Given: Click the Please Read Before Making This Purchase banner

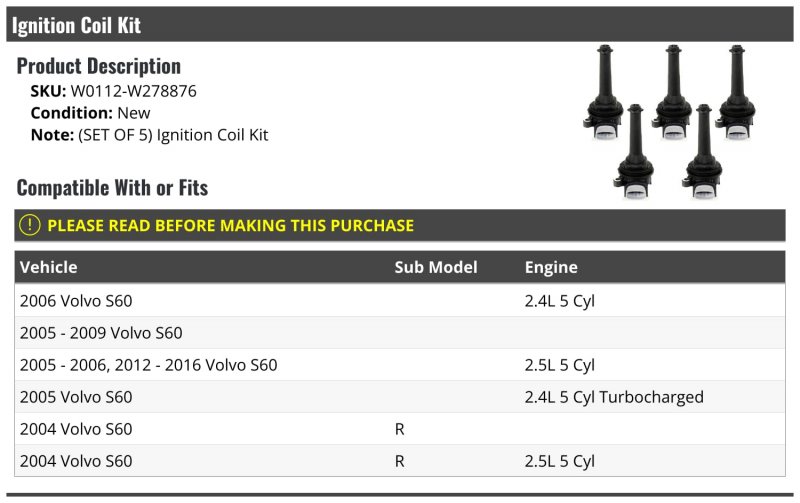Looking at the screenshot, I should 400,225.
